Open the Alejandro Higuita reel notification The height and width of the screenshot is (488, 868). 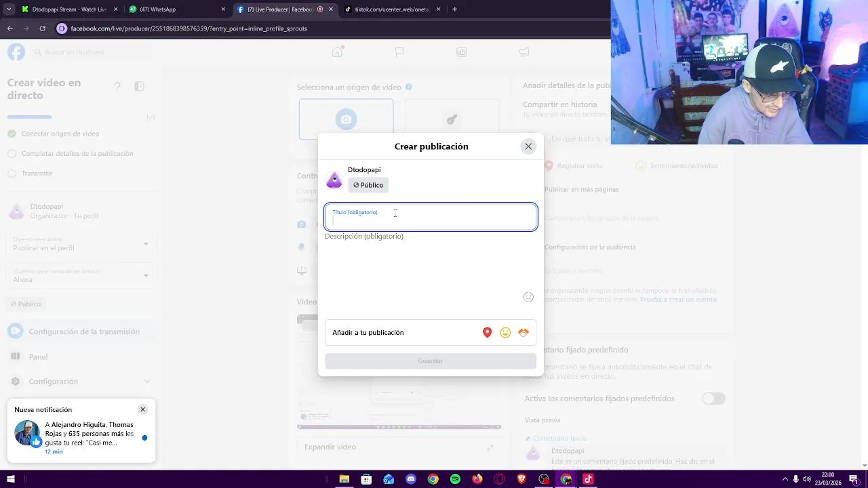81,438
